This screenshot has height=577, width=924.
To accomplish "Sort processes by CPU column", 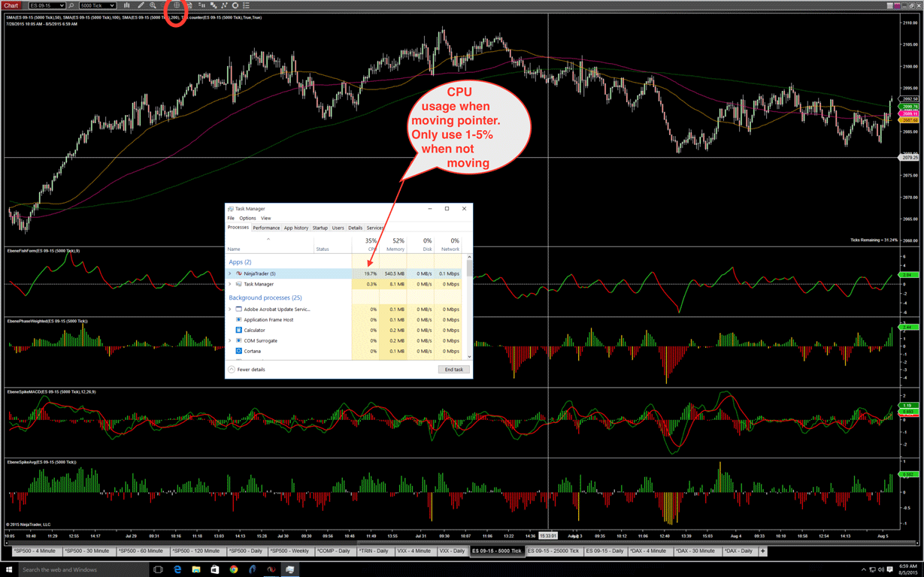I will tap(365, 245).
